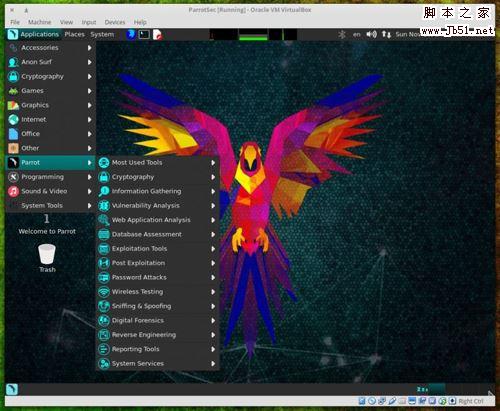Click the Digital Forensics icon
This screenshot has width=500, height=411.
tap(104, 321)
